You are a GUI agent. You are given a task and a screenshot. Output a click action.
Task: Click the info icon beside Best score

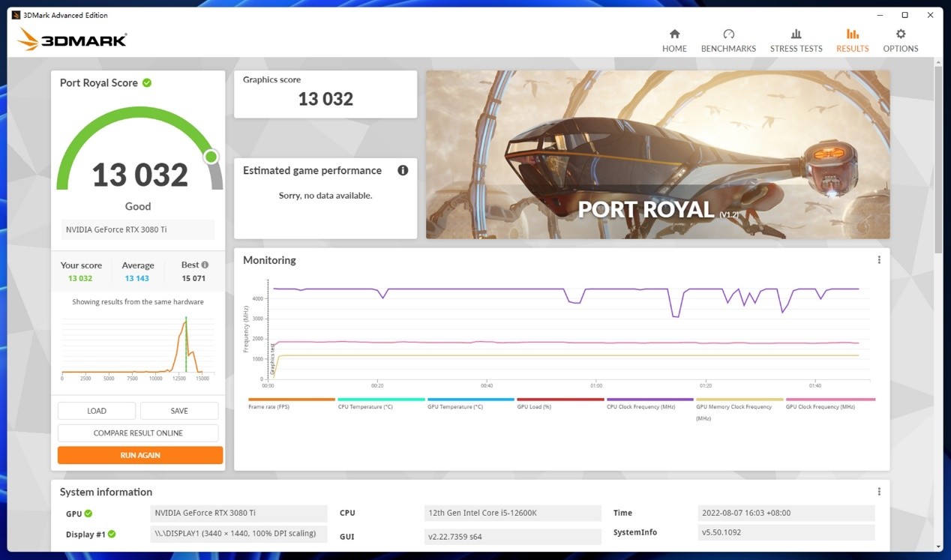pos(205,265)
